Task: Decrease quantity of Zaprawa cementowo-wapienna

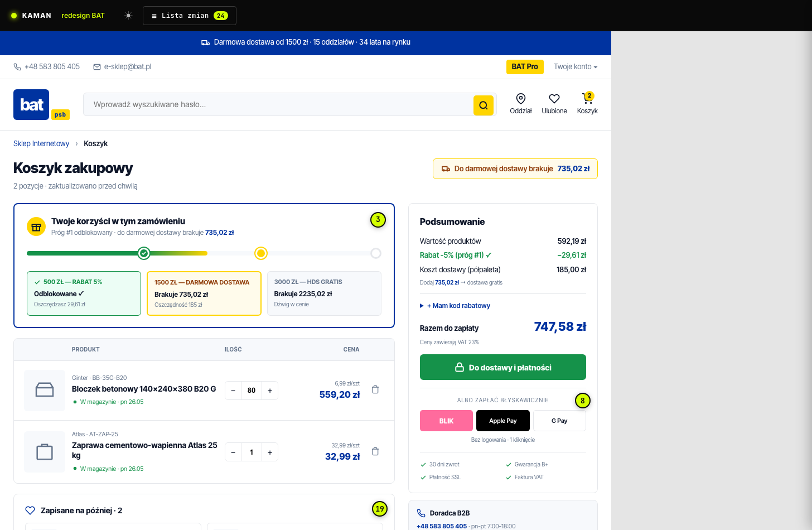Action: click(x=233, y=452)
